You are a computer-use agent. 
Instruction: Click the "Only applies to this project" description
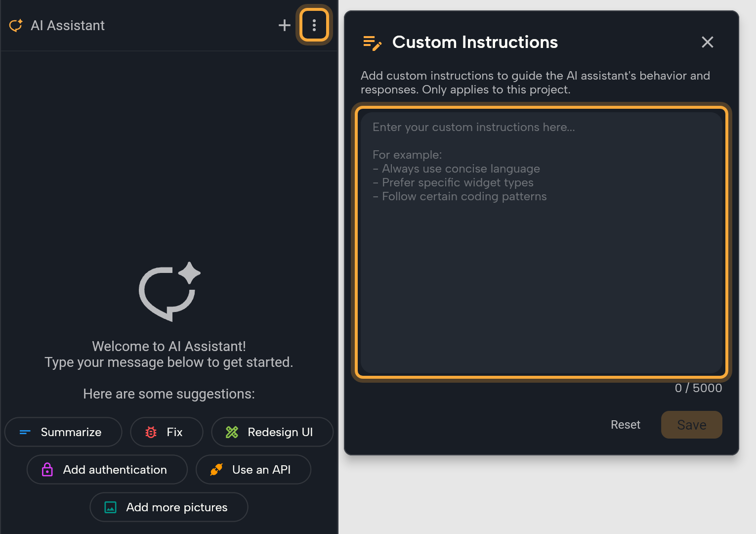(496, 89)
